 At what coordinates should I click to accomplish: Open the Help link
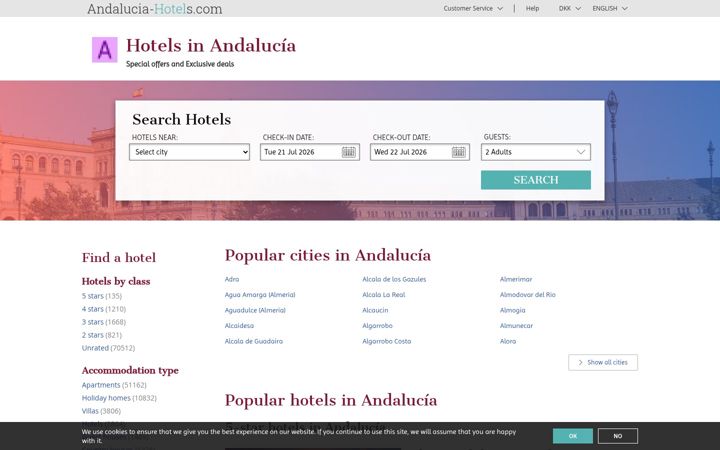(x=532, y=8)
